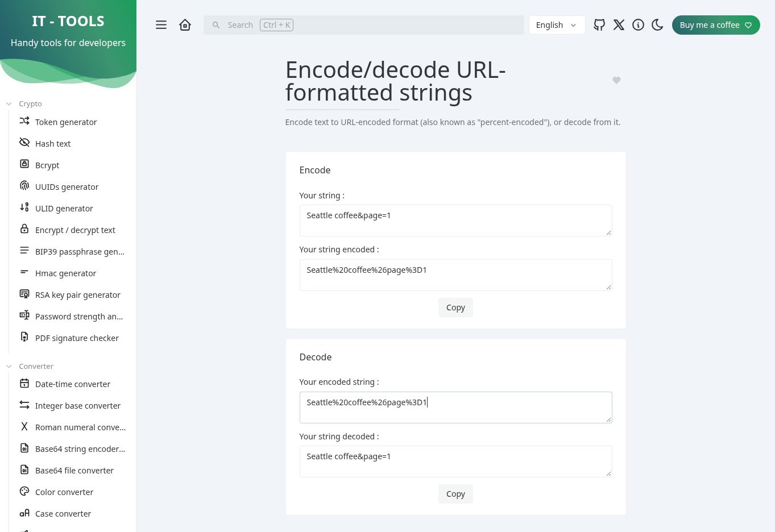
Task: Open UUIDs generator fingerprint icon
Action: click(24, 186)
